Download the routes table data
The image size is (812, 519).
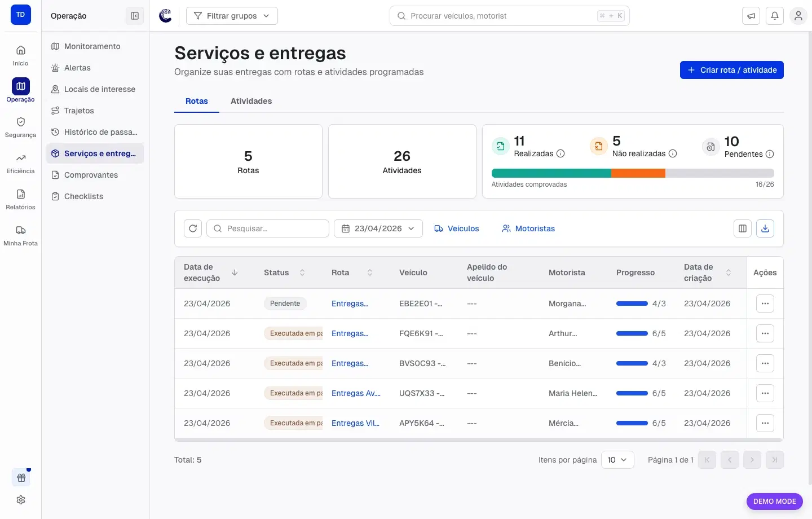tap(765, 228)
